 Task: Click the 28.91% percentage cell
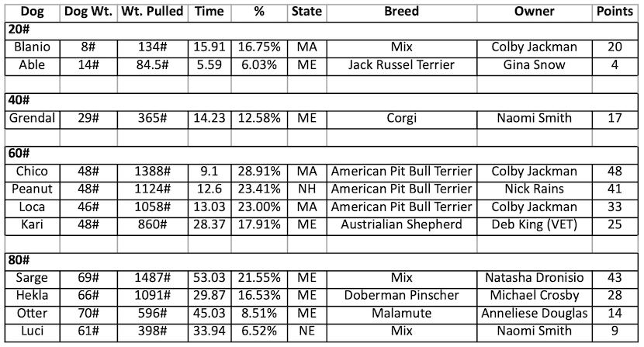point(261,171)
